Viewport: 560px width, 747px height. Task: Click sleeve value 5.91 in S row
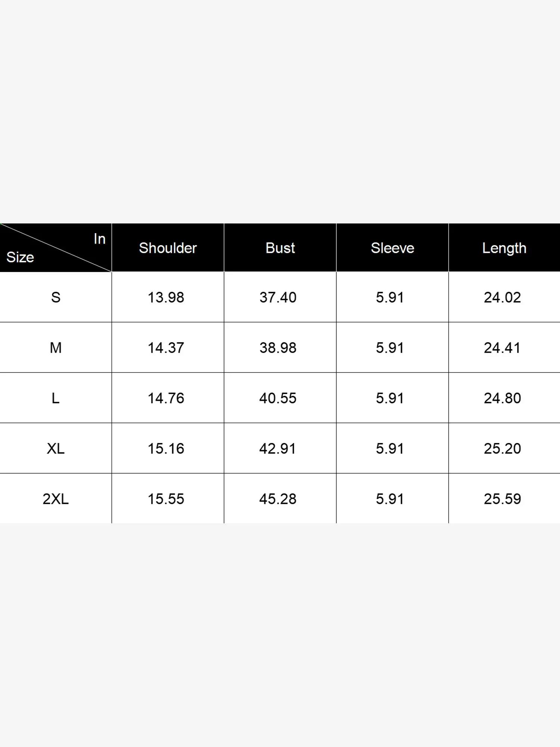(390, 297)
